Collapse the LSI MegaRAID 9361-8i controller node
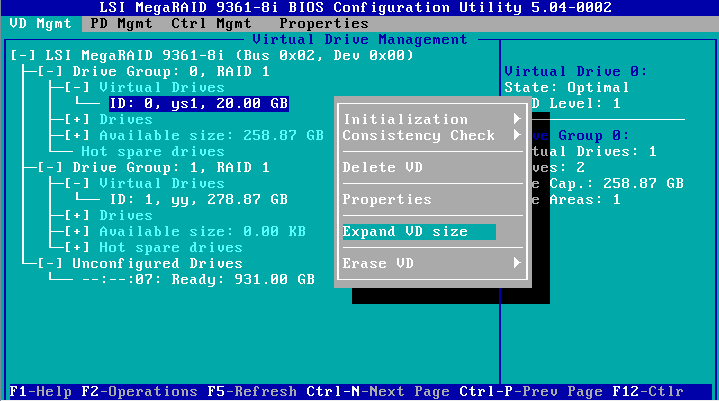 pos(23,55)
